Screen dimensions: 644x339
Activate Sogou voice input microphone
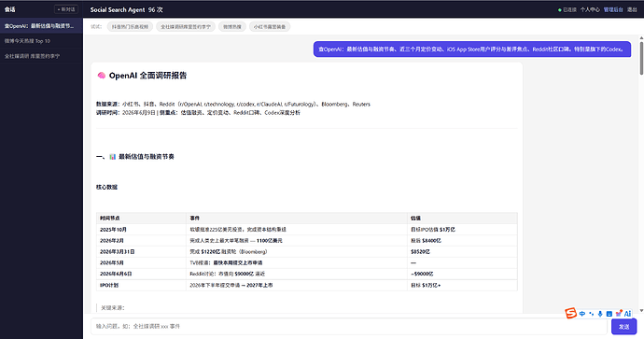click(x=600, y=314)
